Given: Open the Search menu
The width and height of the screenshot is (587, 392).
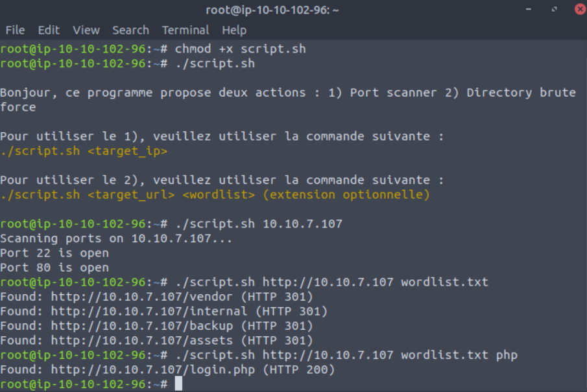Looking at the screenshot, I should click(130, 30).
